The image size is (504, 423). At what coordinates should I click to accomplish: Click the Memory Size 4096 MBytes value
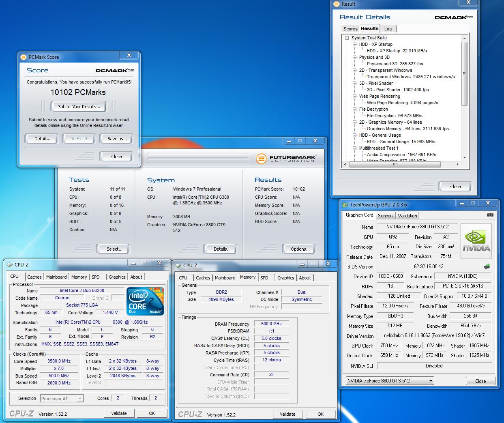221,299
